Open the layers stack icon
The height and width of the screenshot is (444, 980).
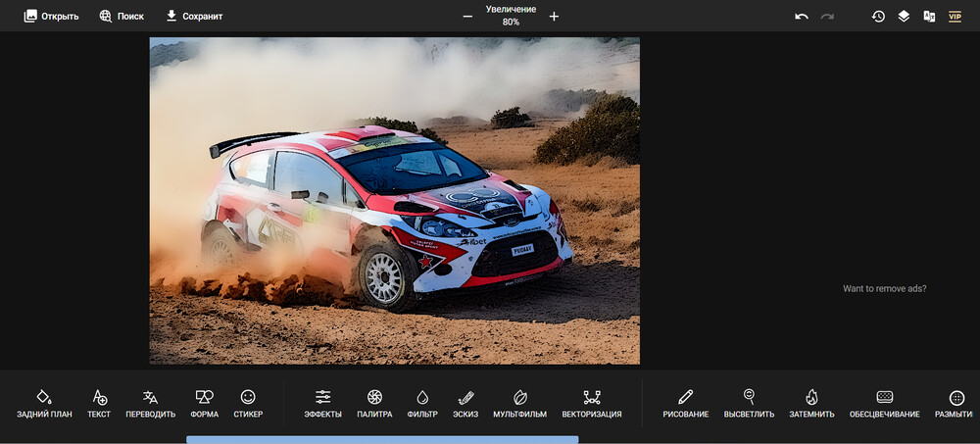(904, 17)
